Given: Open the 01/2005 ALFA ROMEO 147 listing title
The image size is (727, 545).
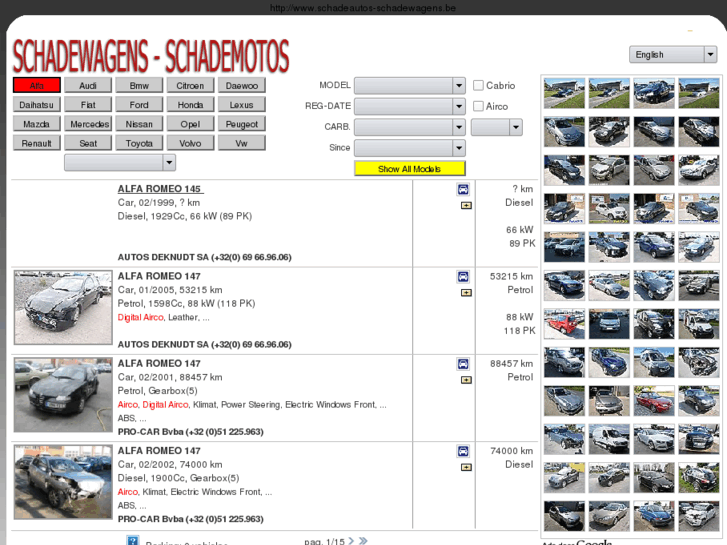Looking at the screenshot, I should click(x=159, y=276).
